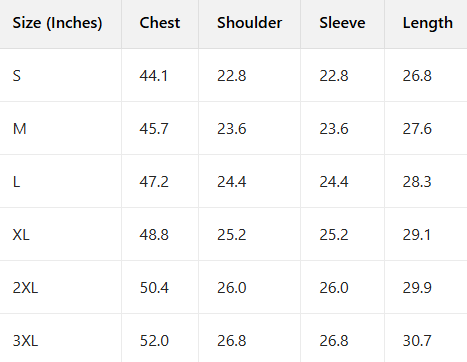The width and height of the screenshot is (467, 362).
Task: Click the 3XL size row label
Action: 25,341
